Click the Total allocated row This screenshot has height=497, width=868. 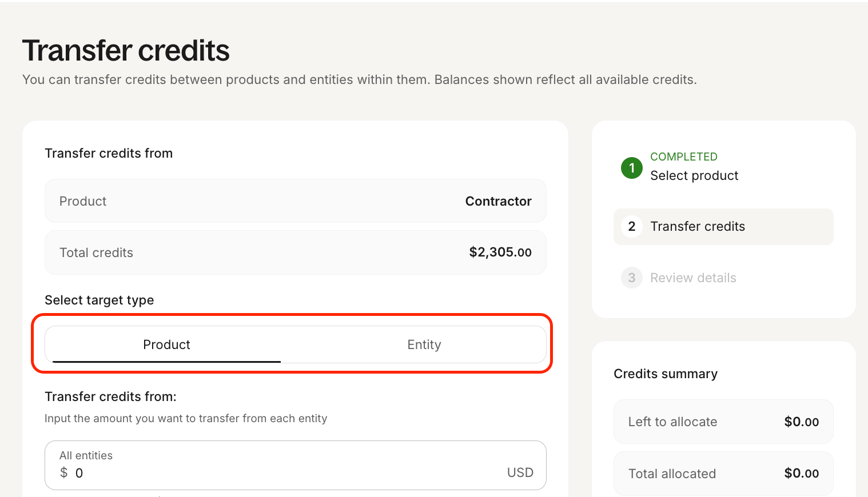723,474
